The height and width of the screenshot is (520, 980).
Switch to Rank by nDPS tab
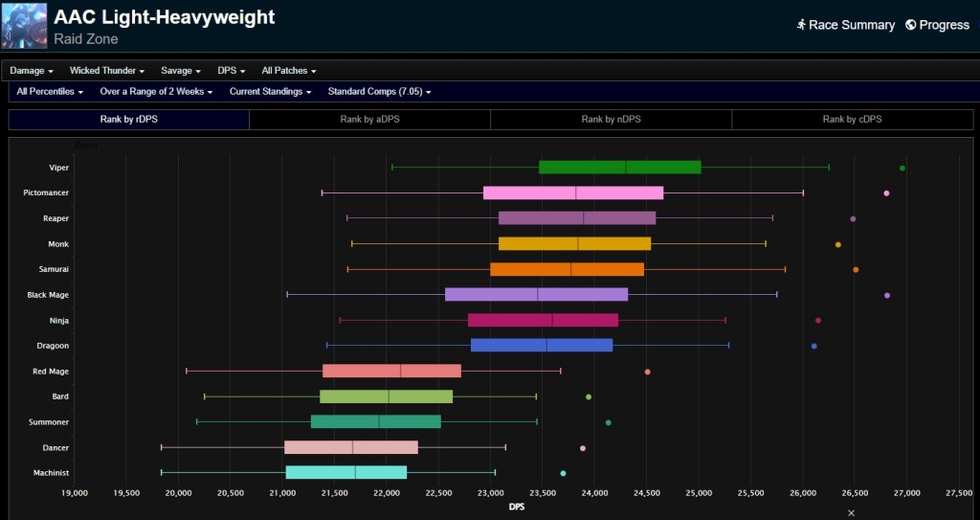[611, 120]
